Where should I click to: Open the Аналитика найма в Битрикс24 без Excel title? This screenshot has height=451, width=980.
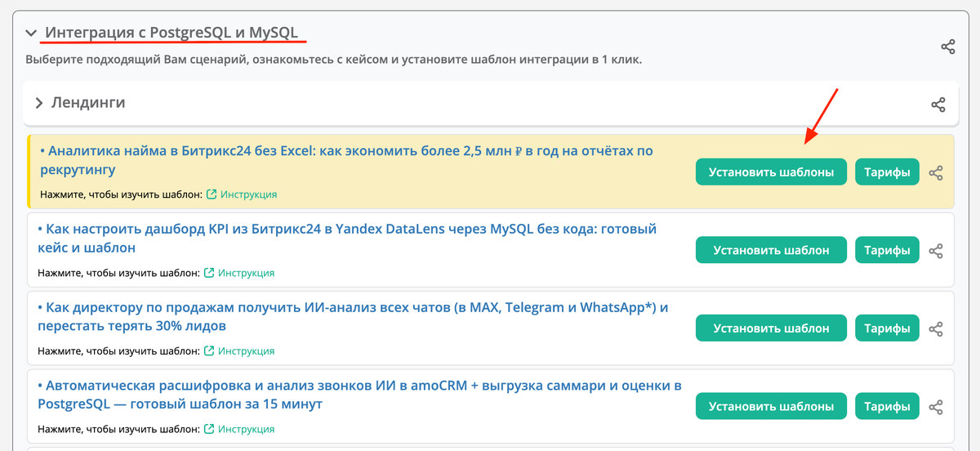click(x=346, y=160)
